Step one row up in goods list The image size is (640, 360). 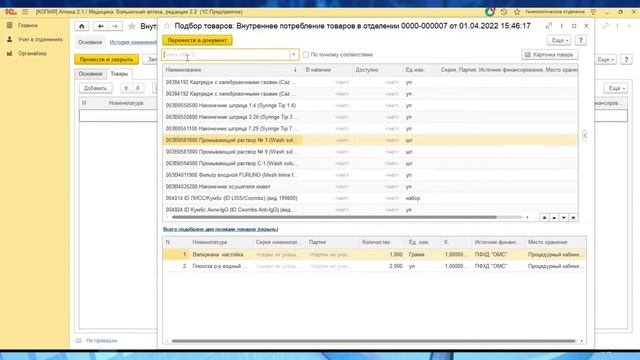click(x=554, y=218)
